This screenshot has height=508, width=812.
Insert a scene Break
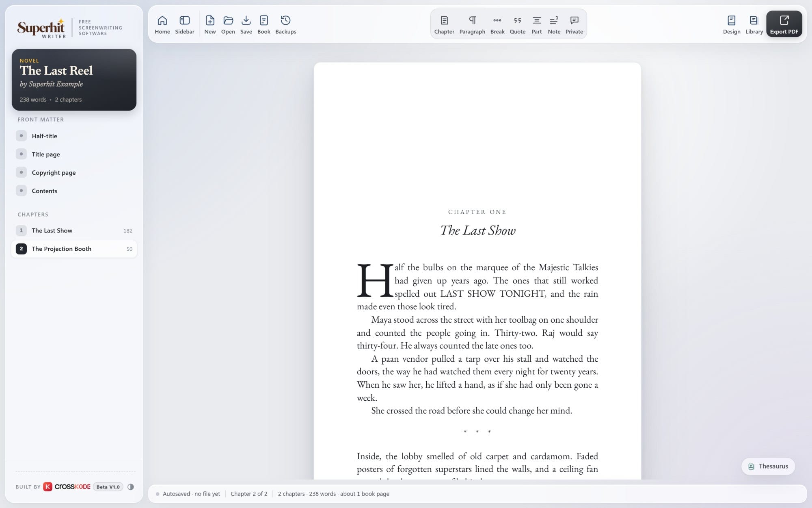point(497,25)
